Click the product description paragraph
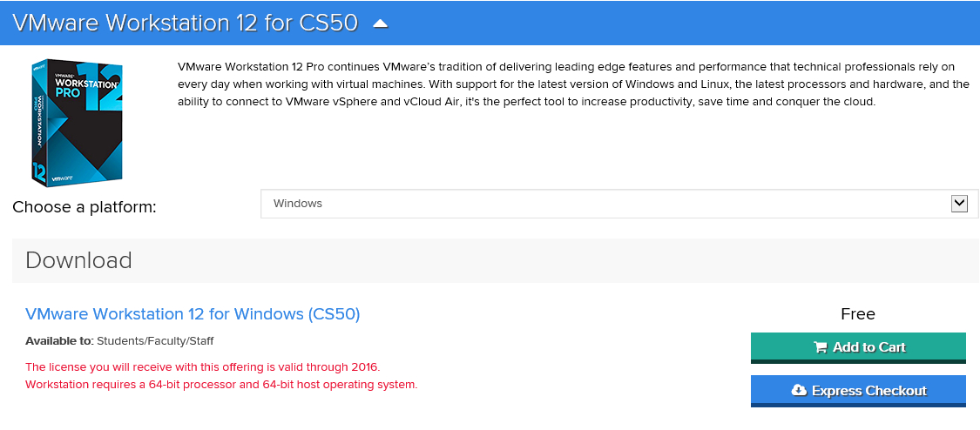The height and width of the screenshot is (430, 980). pos(572,84)
